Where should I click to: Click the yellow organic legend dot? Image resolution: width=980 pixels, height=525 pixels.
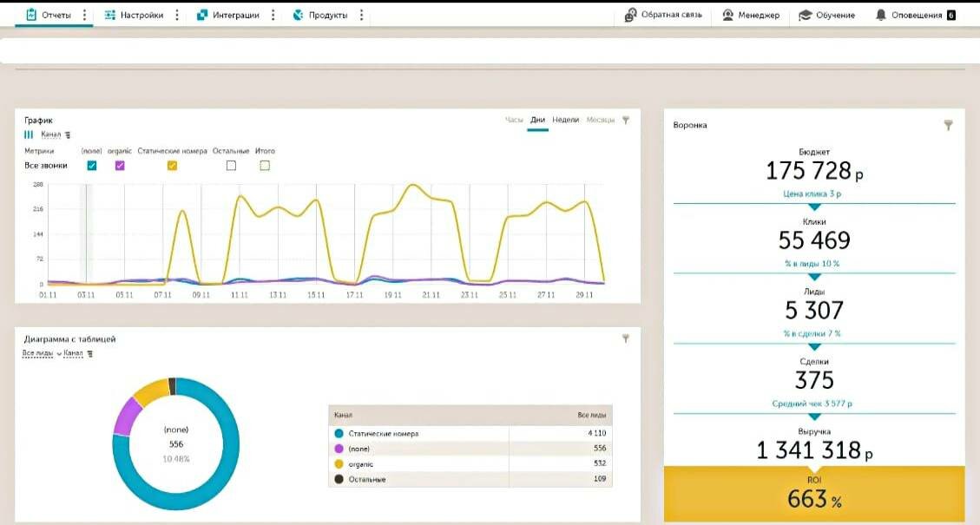(339, 463)
